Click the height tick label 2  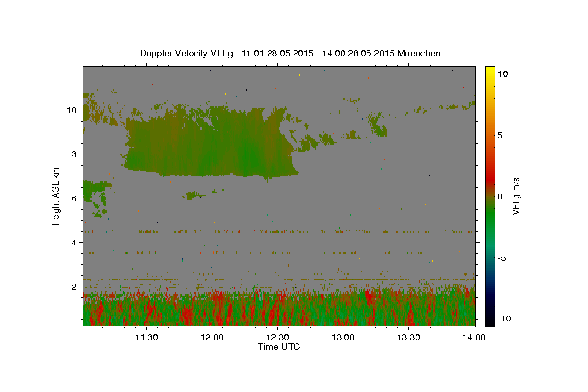(74, 287)
